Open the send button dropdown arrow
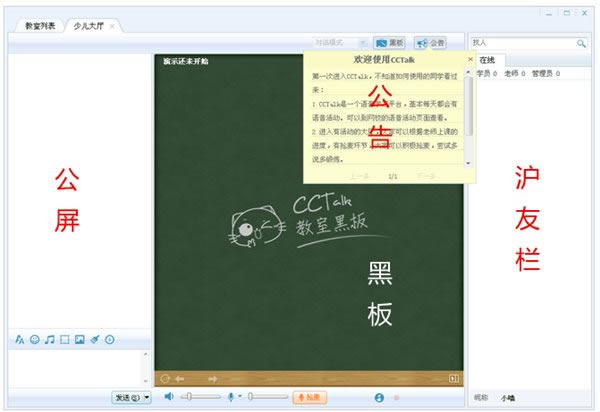This screenshot has width=600, height=412. pos(147,398)
